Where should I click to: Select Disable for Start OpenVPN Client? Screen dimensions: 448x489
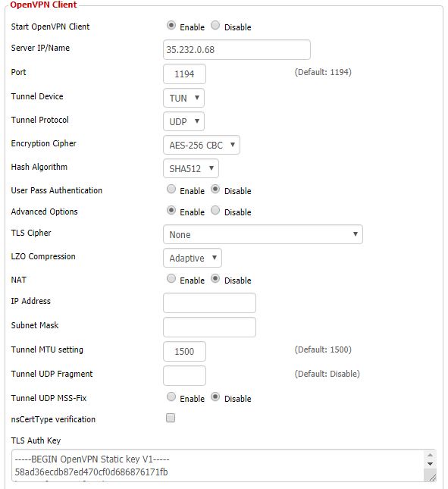pos(215,25)
